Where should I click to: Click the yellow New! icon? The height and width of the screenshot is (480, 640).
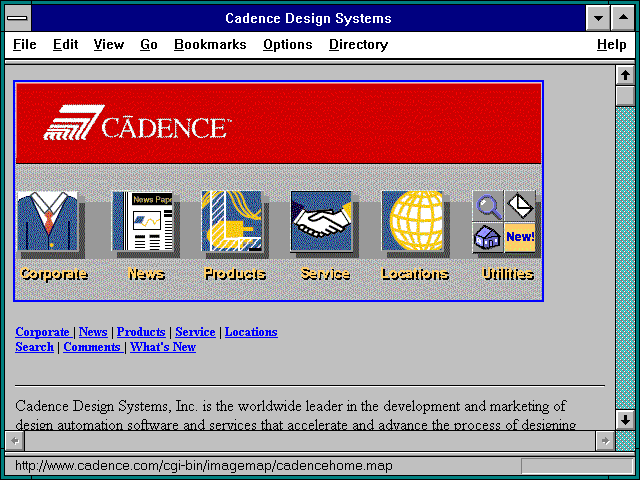tap(520, 237)
